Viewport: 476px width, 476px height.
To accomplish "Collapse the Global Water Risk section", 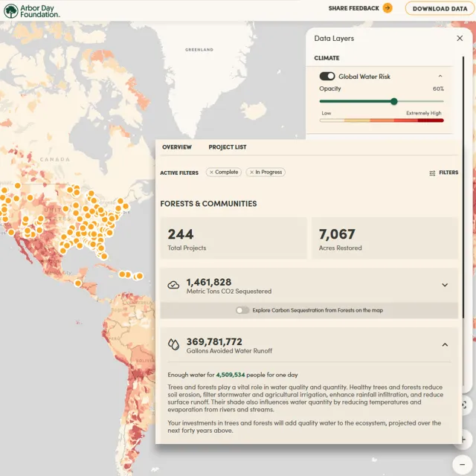I will click(x=440, y=77).
